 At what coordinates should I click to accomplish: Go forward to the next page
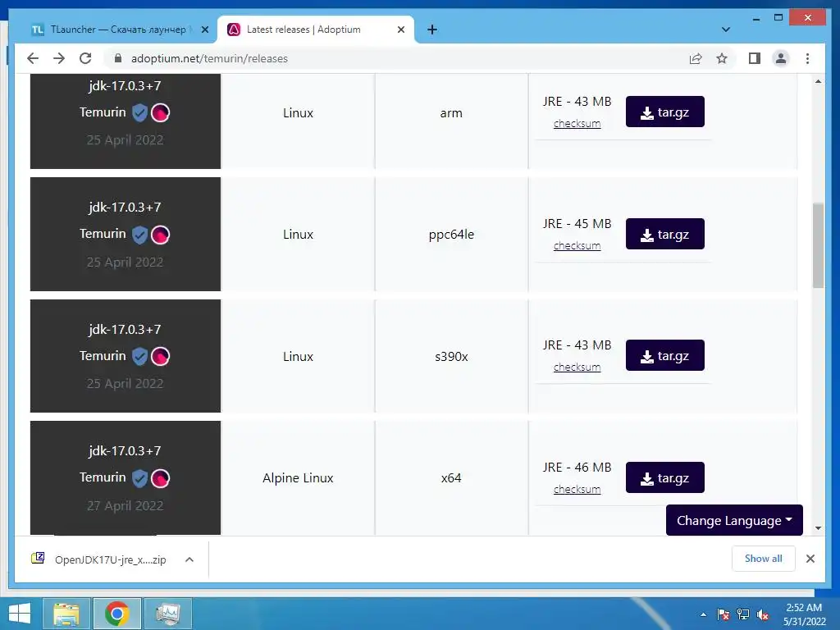(59, 58)
